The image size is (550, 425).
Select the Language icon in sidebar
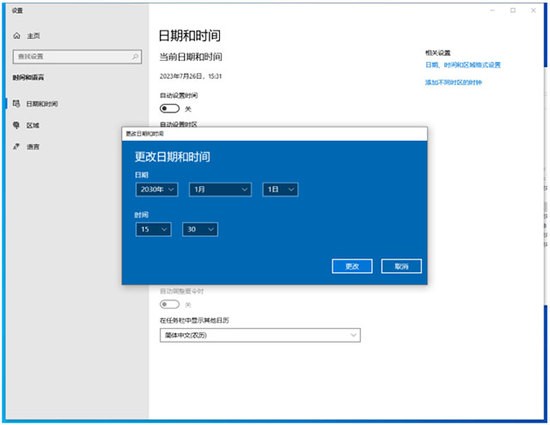(x=16, y=147)
